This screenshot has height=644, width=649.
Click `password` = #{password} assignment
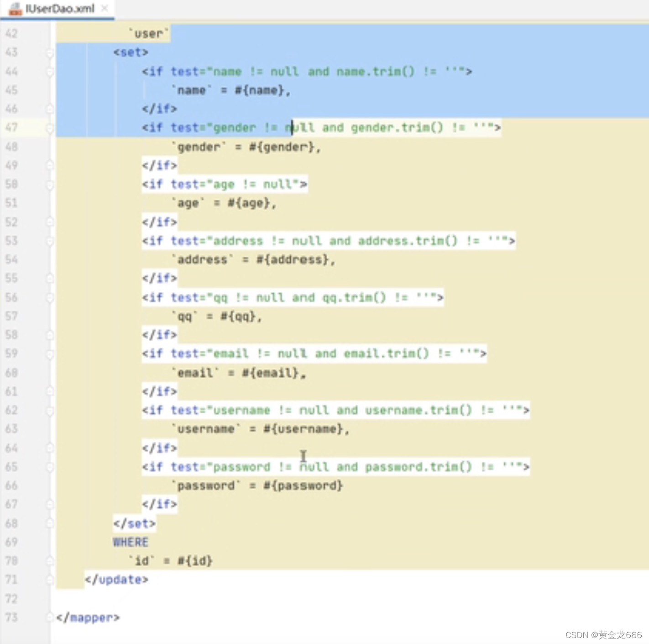click(257, 486)
